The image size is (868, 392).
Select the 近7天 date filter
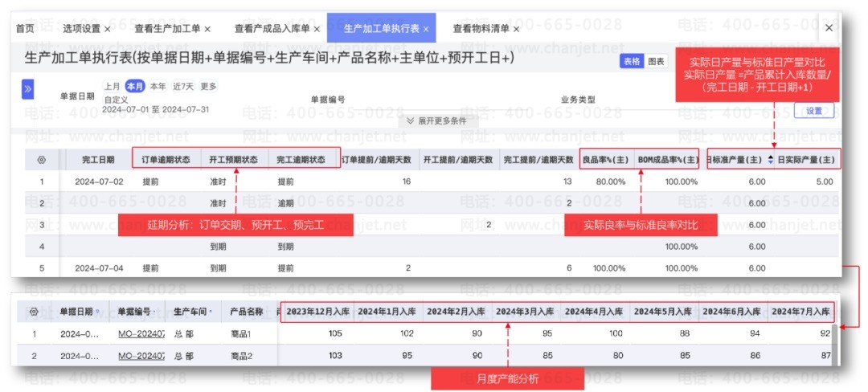click(x=183, y=86)
